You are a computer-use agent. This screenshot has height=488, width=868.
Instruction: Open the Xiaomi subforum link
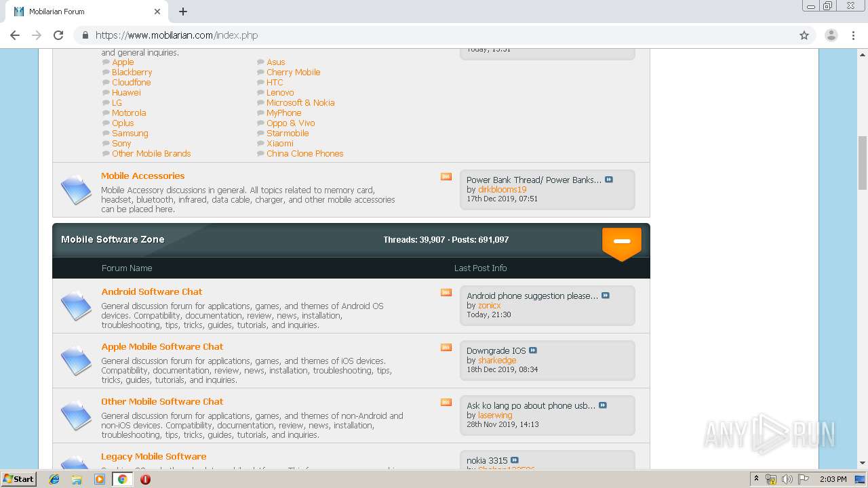tap(280, 143)
